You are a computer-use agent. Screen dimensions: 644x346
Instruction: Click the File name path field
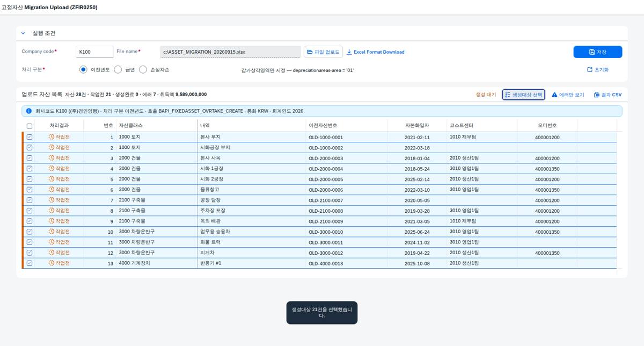(x=230, y=52)
